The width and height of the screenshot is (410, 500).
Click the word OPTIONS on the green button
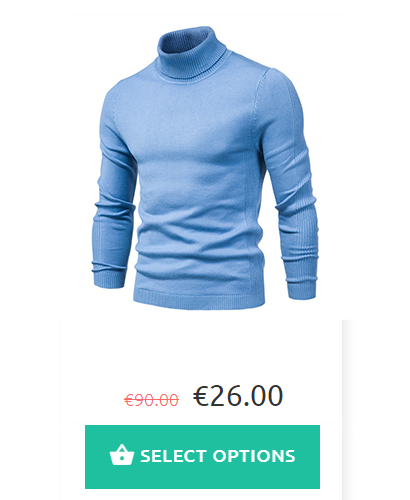click(x=254, y=456)
